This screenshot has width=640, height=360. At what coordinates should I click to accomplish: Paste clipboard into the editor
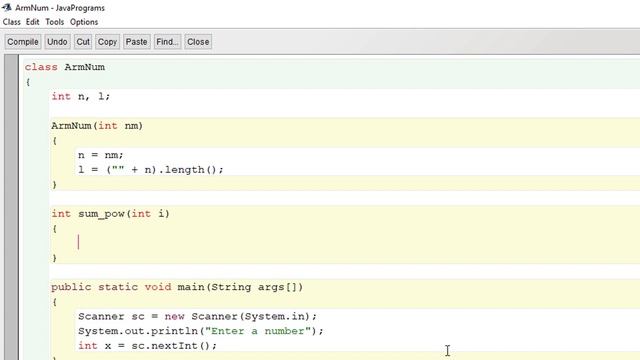136,42
